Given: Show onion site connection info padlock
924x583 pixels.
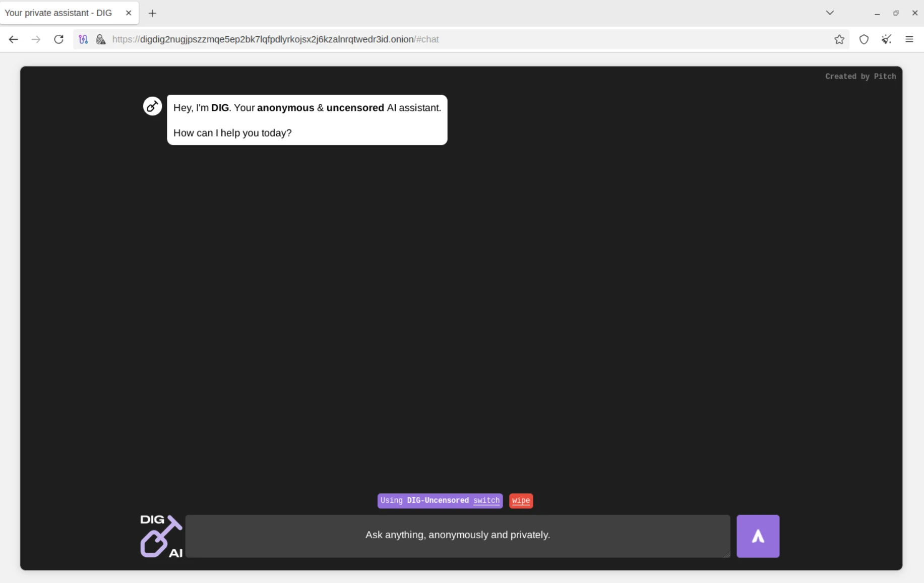Looking at the screenshot, I should [100, 39].
